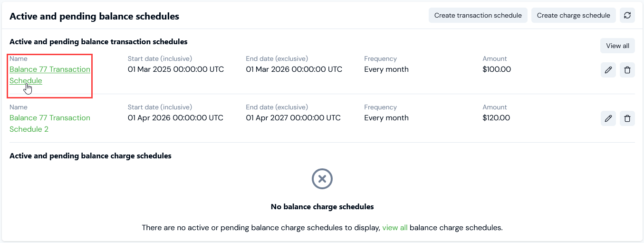Viewport: 644px width, 243px height.
Task: Click the refresh icon next to Create charge schedule
Action: [x=627, y=15]
